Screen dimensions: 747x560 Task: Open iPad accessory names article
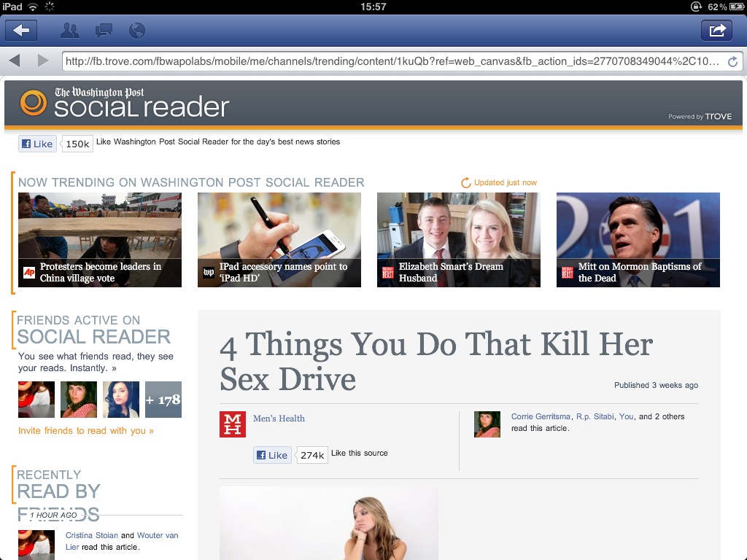[279, 240]
